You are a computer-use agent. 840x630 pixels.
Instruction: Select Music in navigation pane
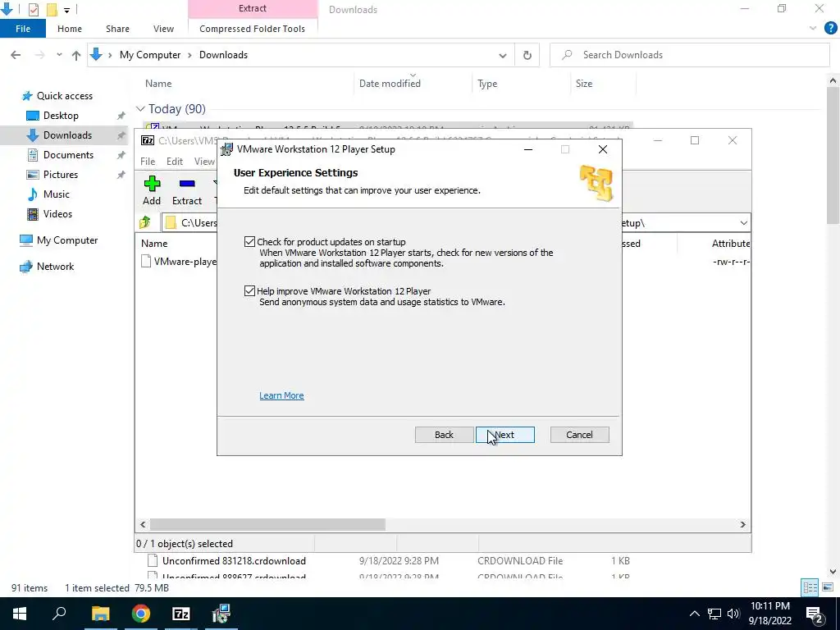[x=57, y=194]
